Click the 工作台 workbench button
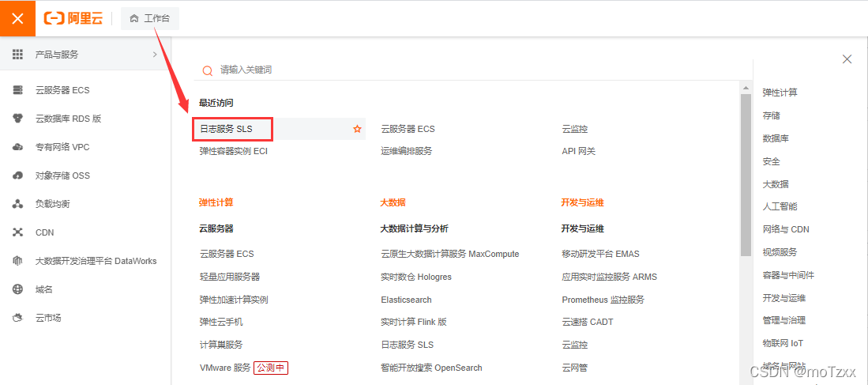The width and height of the screenshot is (868, 385). [150, 18]
